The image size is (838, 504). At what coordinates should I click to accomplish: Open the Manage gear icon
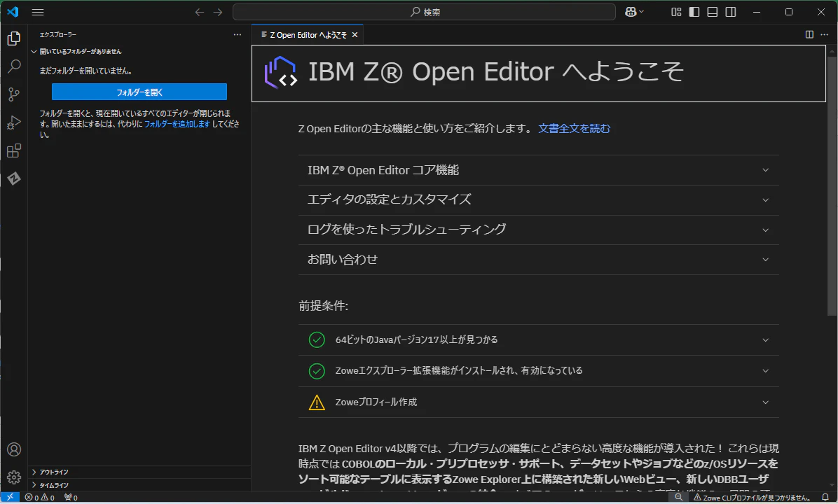click(14, 477)
